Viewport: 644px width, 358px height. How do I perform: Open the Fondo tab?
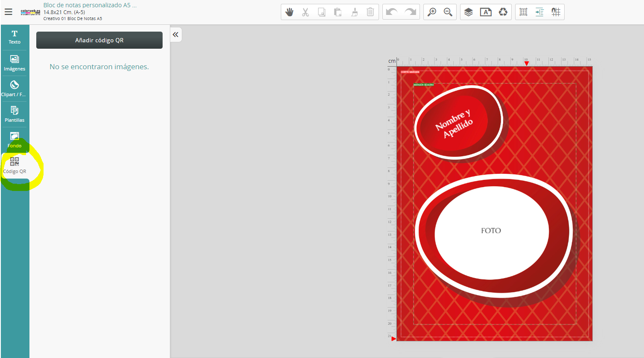click(14, 140)
